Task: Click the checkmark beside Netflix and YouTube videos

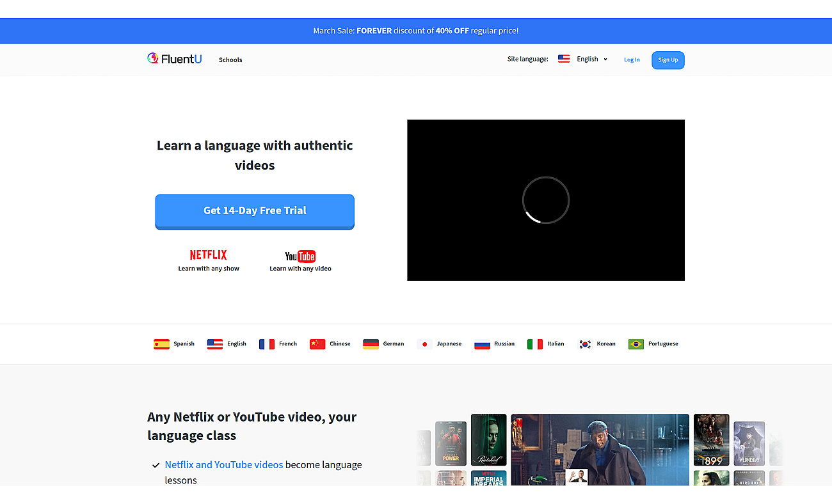Action: click(x=156, y=466)
